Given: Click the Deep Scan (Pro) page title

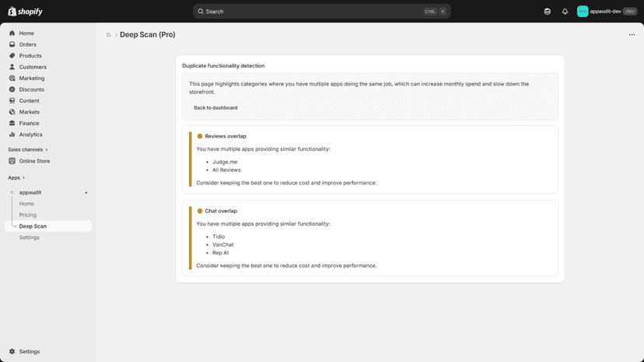Looking at the screenshot, I should pos(148,35).
